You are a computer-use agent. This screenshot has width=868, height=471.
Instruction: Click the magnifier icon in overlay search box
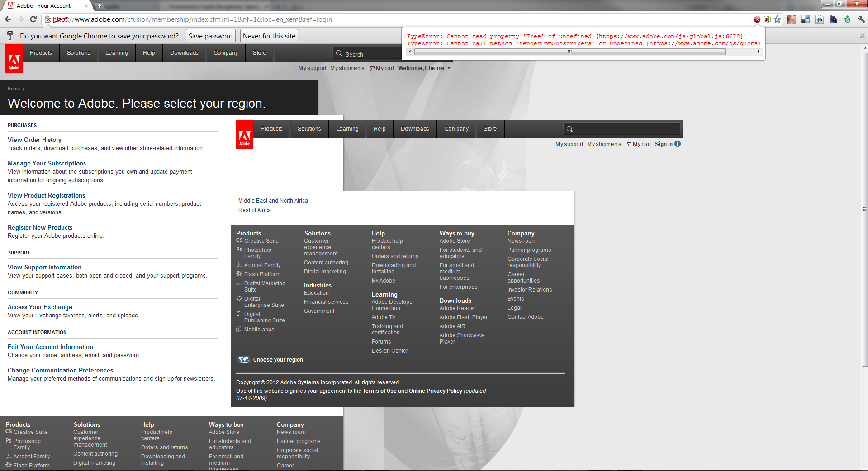coord(570,129)
